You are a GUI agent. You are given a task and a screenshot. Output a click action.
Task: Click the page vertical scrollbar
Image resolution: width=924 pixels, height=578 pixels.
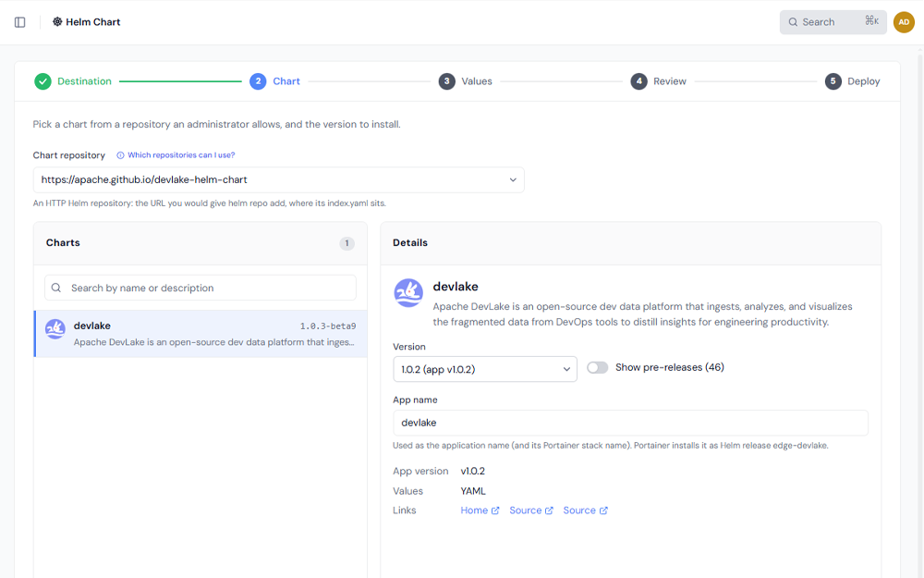[x=920, y=313]
